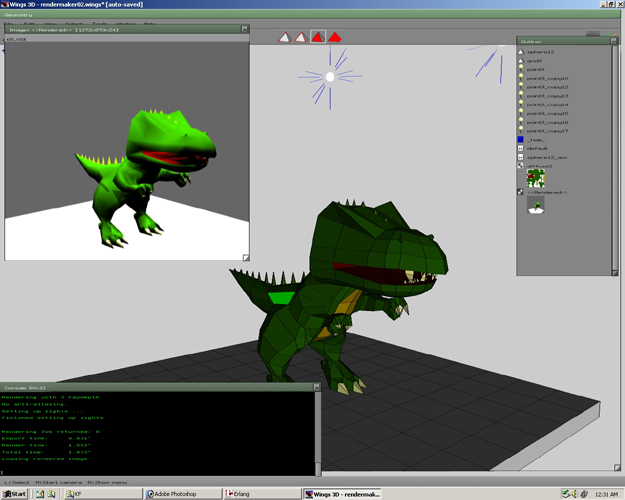The image size is (625, 500).
Task: Click the 12:31 AM taskbar clock
Action: [606, 494]
